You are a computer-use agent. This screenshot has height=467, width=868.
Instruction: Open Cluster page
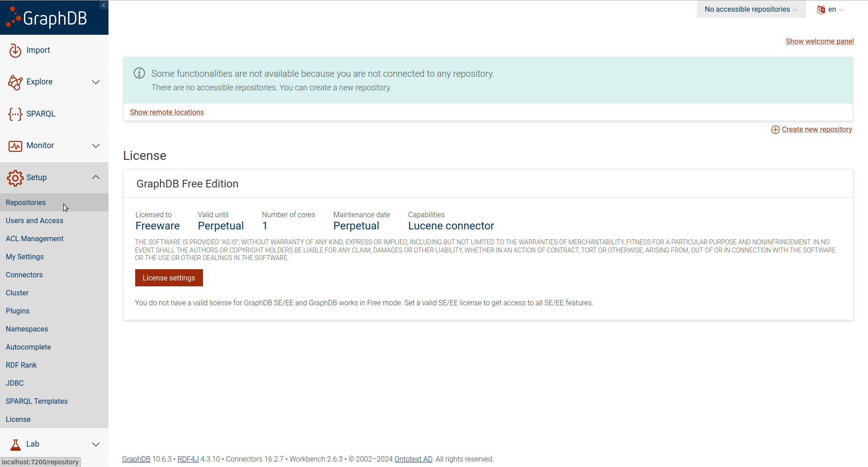[x=54, y=293]
